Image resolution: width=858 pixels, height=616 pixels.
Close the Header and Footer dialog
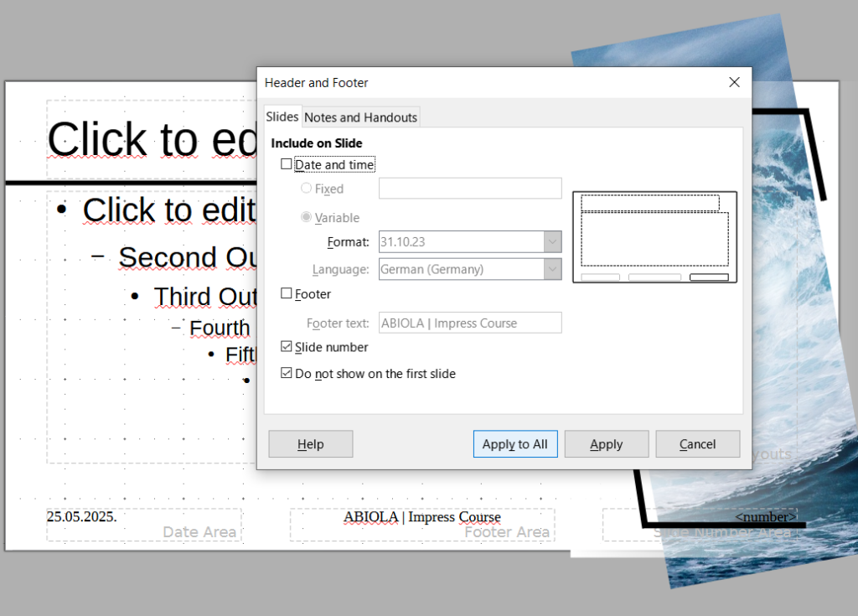click(734, 82)
